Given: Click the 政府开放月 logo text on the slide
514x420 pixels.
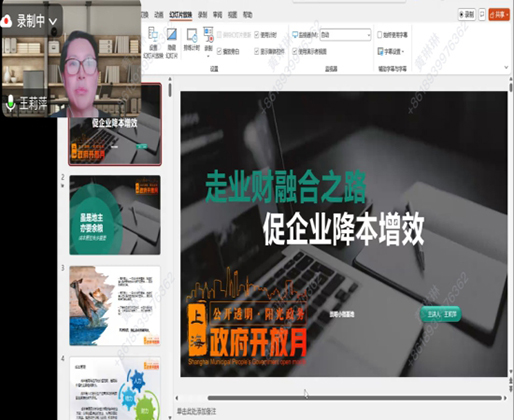Looking at the screenshot, I should (258, 343).
